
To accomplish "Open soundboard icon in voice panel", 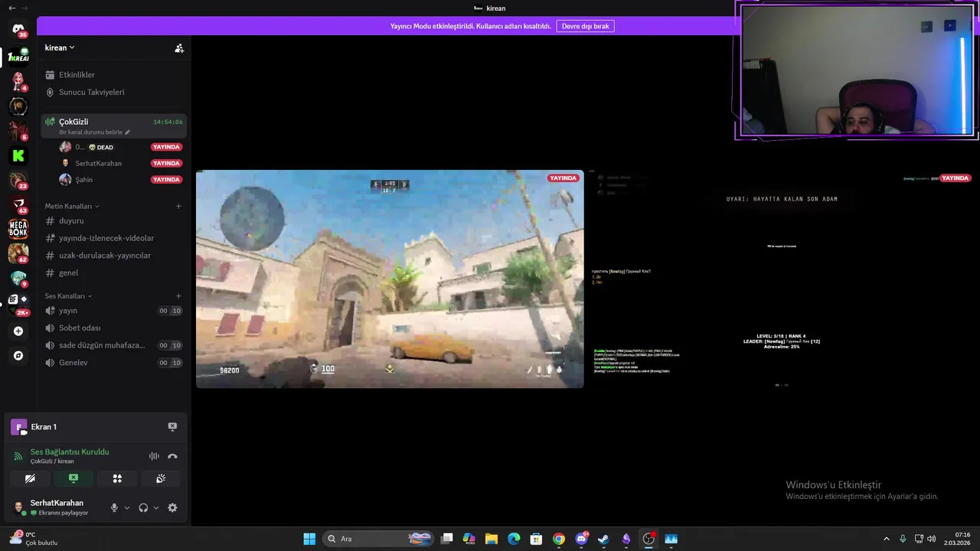I will point(161,478).
